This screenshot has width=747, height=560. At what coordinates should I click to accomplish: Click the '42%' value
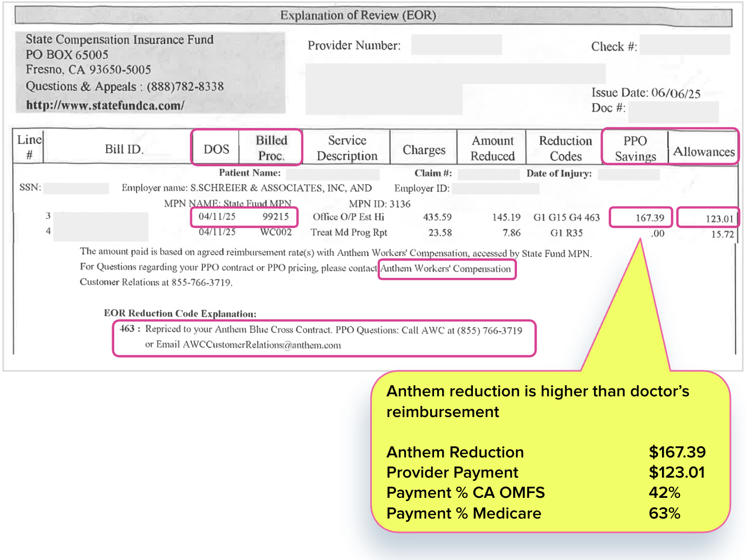pos(665,493)
